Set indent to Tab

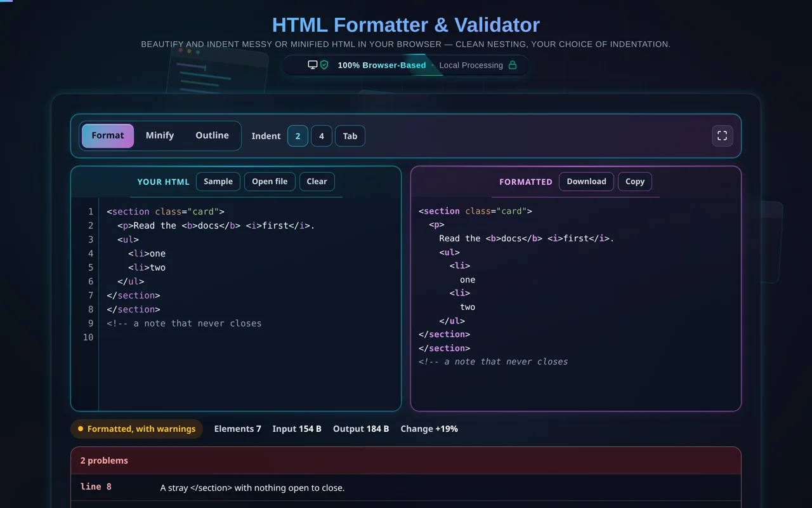coord(350,136)
